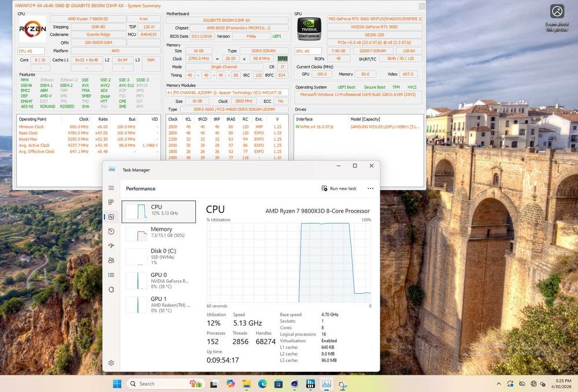Open Windows Start menu

click(x=117, y=384)
